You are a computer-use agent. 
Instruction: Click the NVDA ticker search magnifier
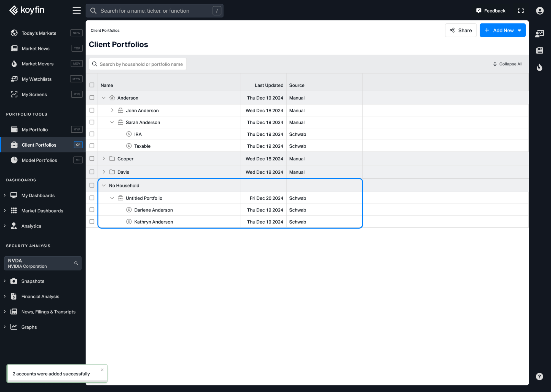click(76, 263)
